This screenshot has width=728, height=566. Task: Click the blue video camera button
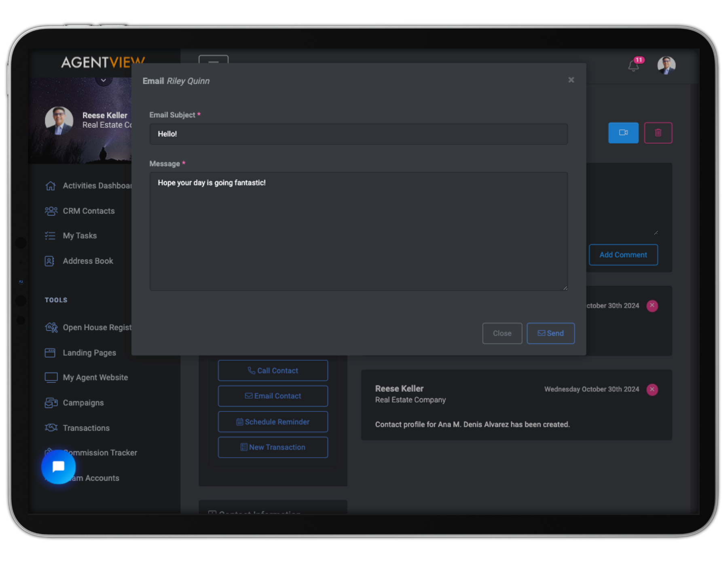tap(623, 133)
